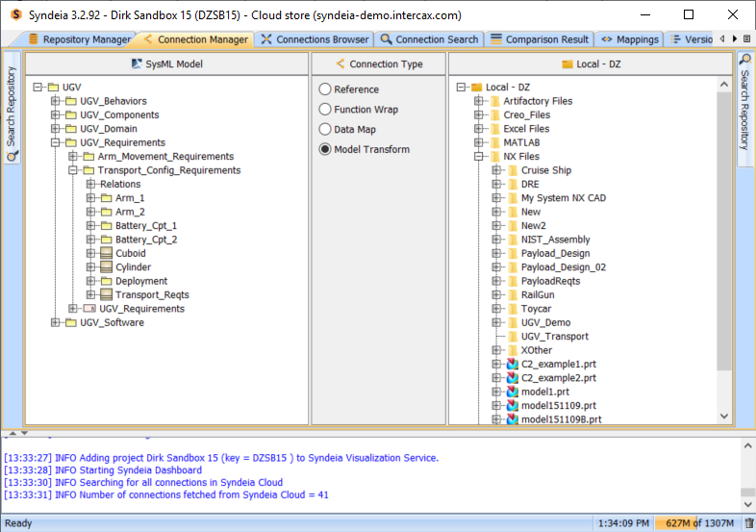The image size is (756, 532).
Task: Click the SysML Model header button
Action: (x=166, y=63)
